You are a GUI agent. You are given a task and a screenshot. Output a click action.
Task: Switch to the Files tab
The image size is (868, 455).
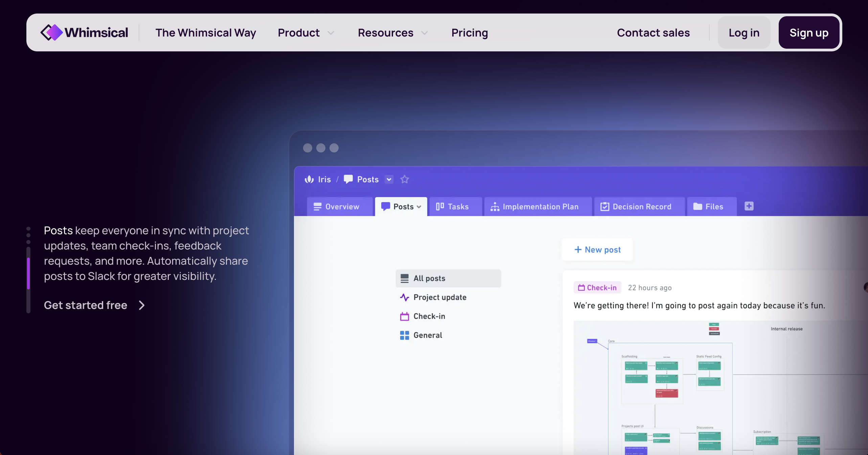click(x=711, y=207)
